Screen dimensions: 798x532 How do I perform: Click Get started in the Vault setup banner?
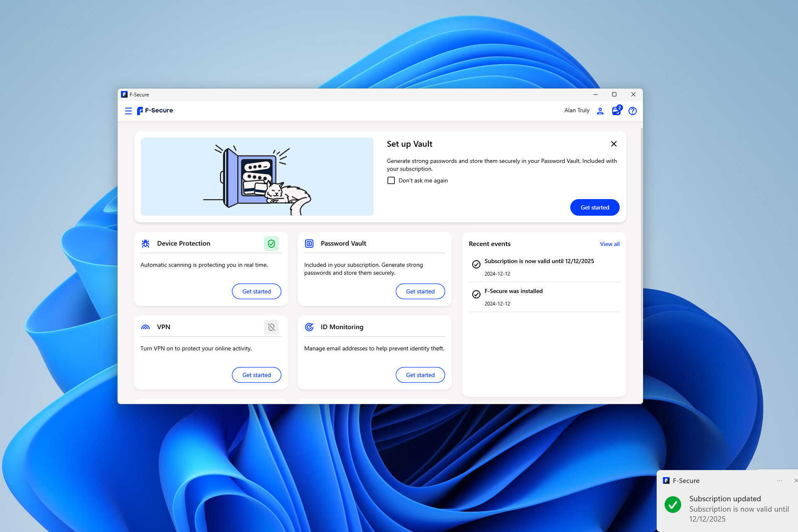(x=594, y=207)
